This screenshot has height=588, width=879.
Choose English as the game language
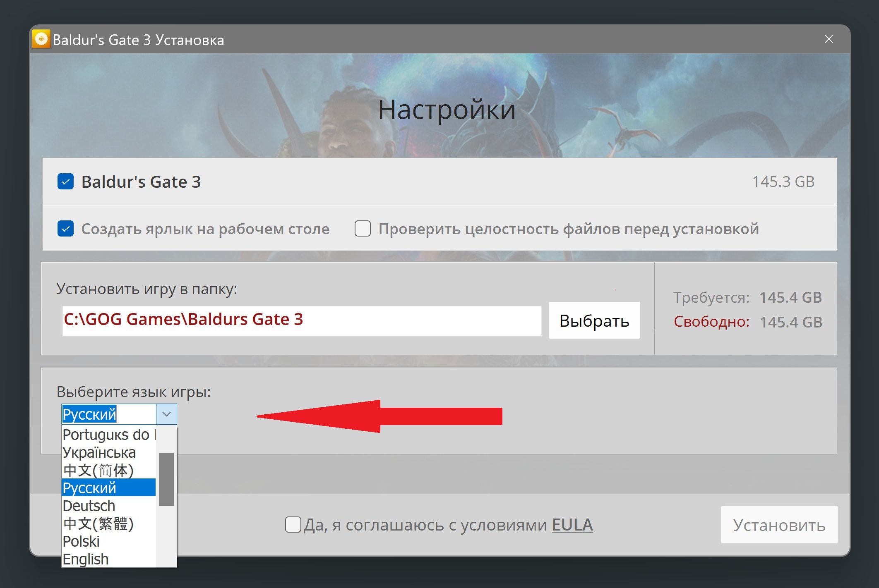pos(86,559)
